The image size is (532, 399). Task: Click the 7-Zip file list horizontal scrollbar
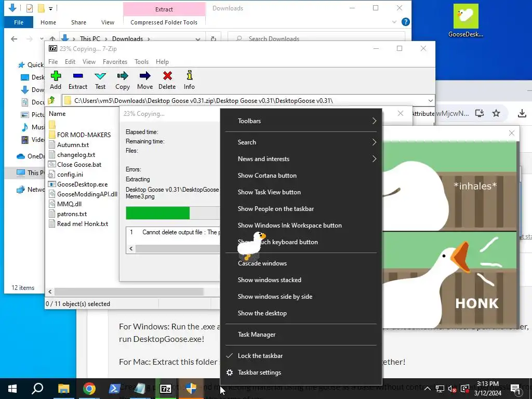tap(129, 292)
